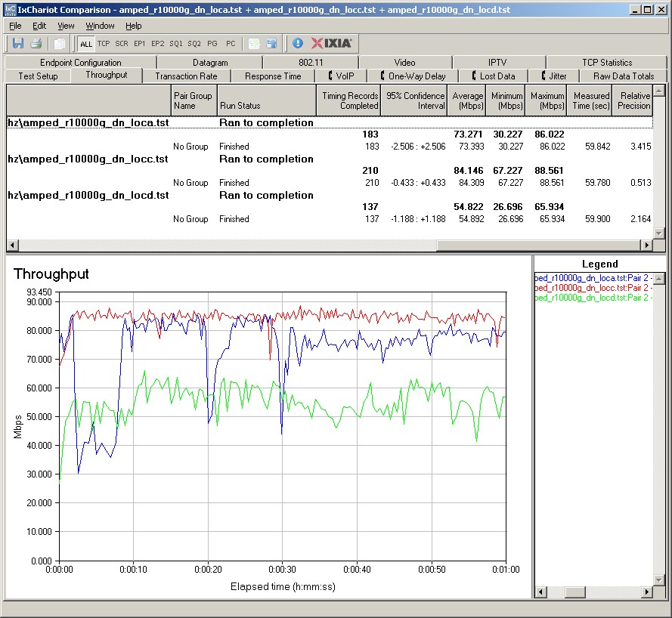Toggle the PC filter button
The width and height of the screenshot is (672, 618).
coord(231,43)
